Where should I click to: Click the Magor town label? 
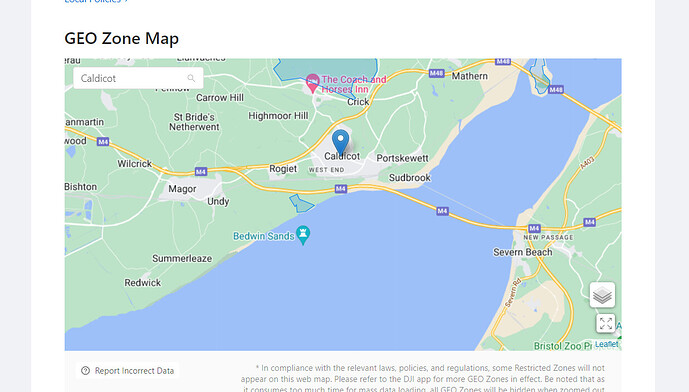click(182, 189)
